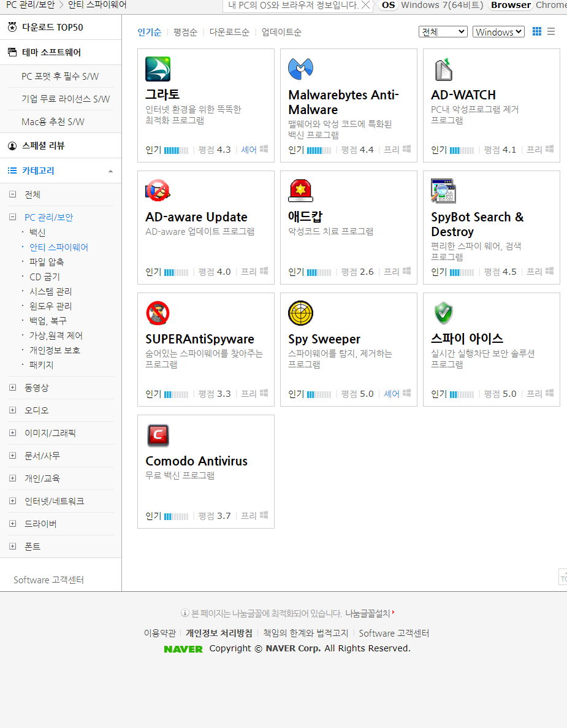Click the info icon in footer notice

point(185,613)
